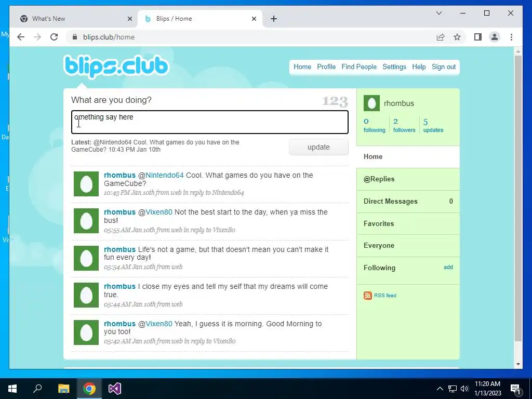Show hidden system tray icons

pyautogui.click(x=440, y=389)
